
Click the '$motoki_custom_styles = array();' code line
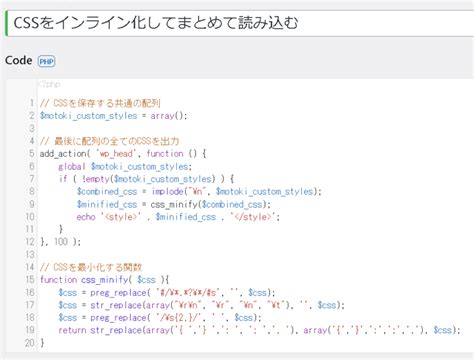tap(114, 116)
